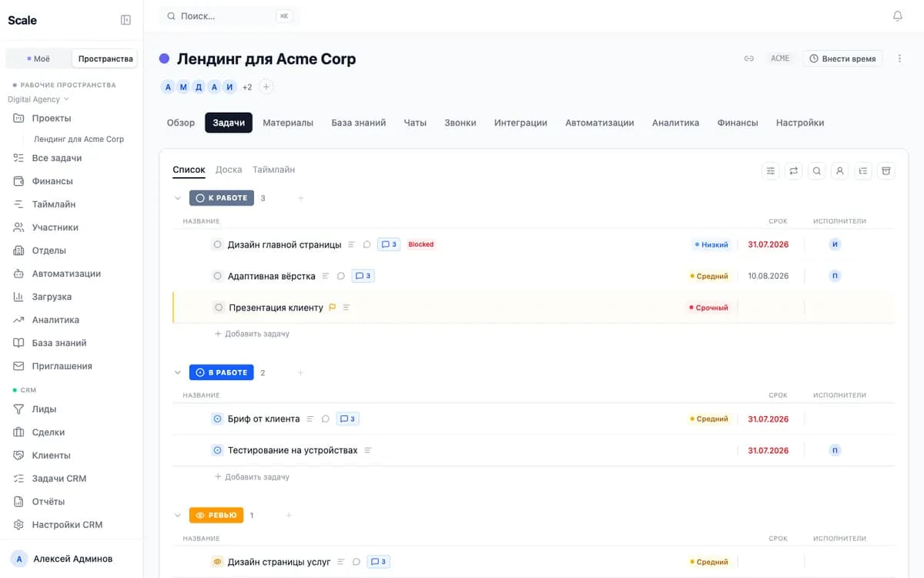
Task: Click the person filter icon in task toolbar
Action: 840,171
